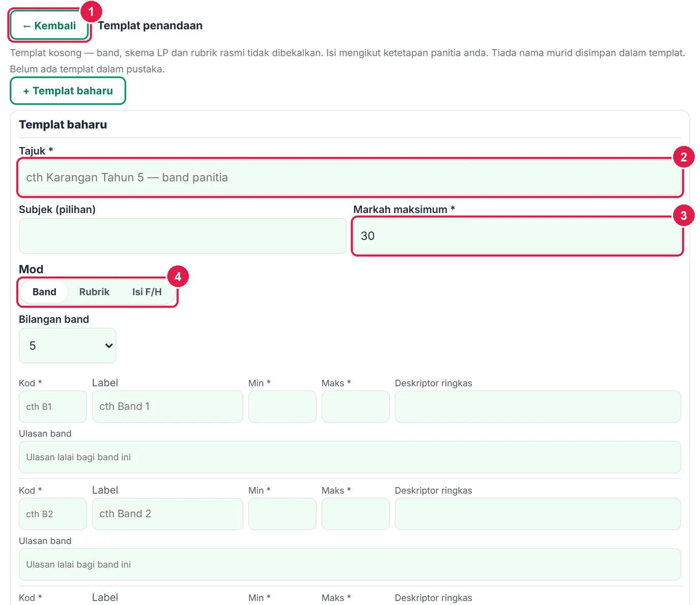Click the first band's Deskriptor ringkas field
The height and width of the screenshot is (605, 700).
(x=538, y=407)
